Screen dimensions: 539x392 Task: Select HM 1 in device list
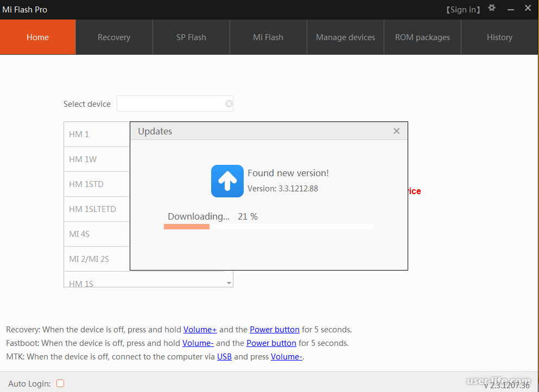pos(97,134)
